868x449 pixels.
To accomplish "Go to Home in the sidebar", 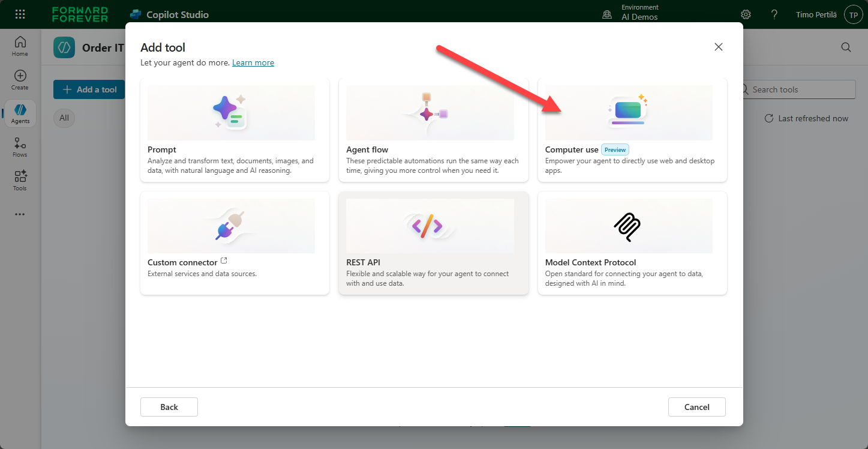I will [x=20, y=46].
